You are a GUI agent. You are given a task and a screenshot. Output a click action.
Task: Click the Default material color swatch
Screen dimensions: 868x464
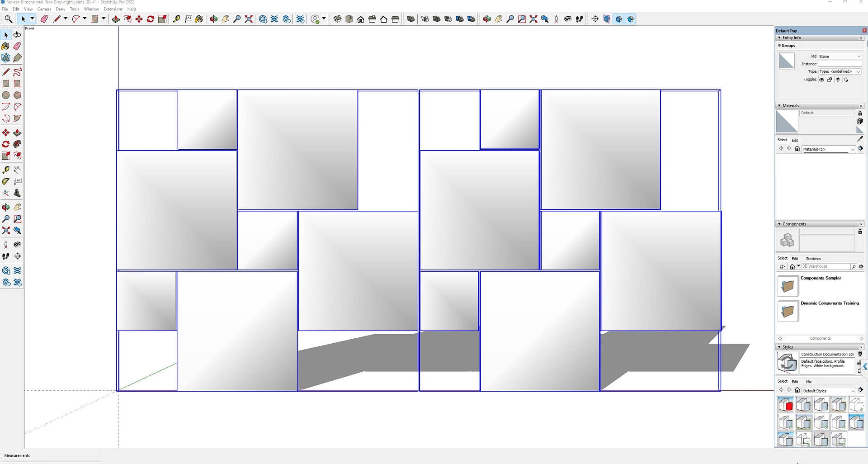[787, 122]
